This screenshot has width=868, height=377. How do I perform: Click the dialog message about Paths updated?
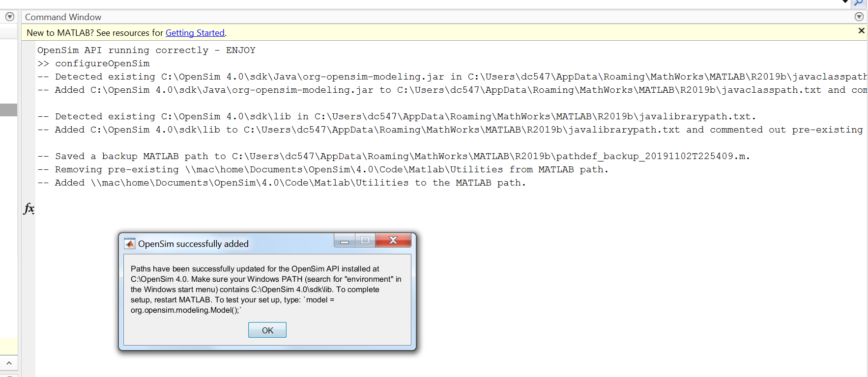(x=266, y=290)
